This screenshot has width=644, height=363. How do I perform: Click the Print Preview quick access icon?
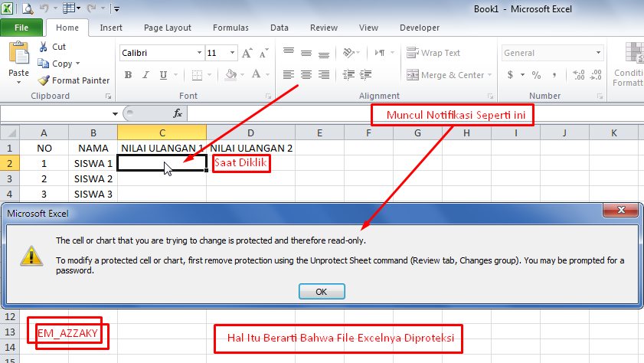[x=28, y=8]
